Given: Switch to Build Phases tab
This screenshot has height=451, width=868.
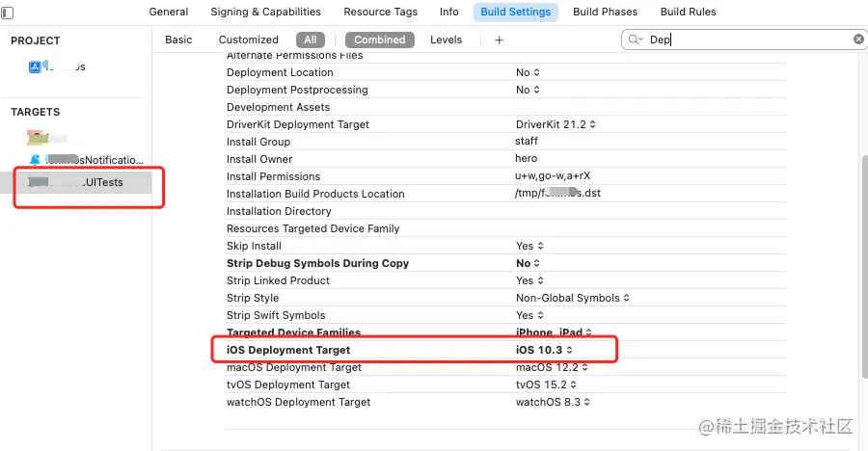Looking at the screenshot, I should 605,13.
